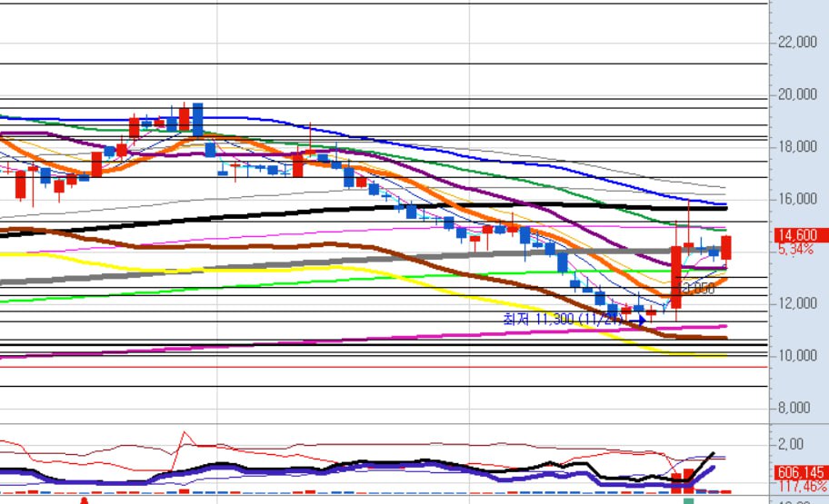Select the 최저 11,300 (11/21) low annotation
The image size is (829, 504).
(x=564, y=319)
